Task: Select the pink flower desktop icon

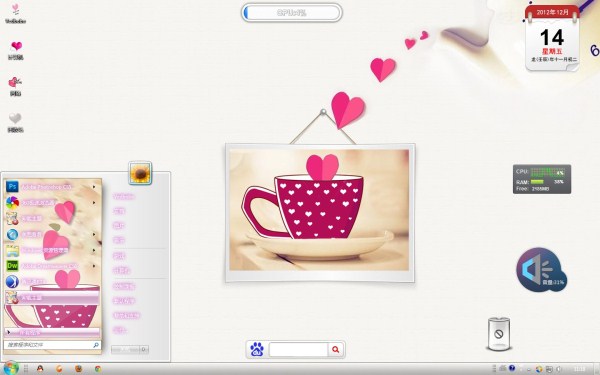Action: click(15, 13)
